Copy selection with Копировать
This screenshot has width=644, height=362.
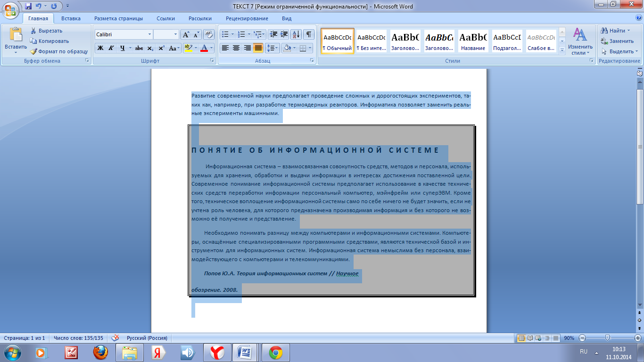50,41
